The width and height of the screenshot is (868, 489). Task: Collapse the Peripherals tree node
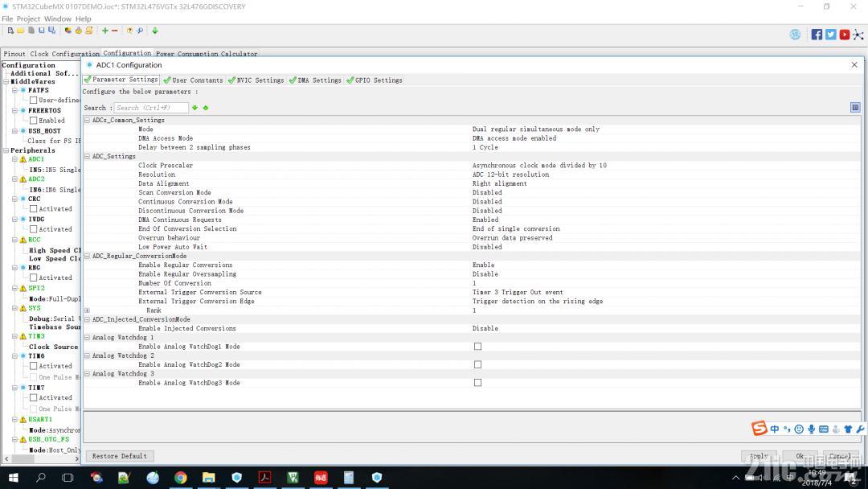6,150
